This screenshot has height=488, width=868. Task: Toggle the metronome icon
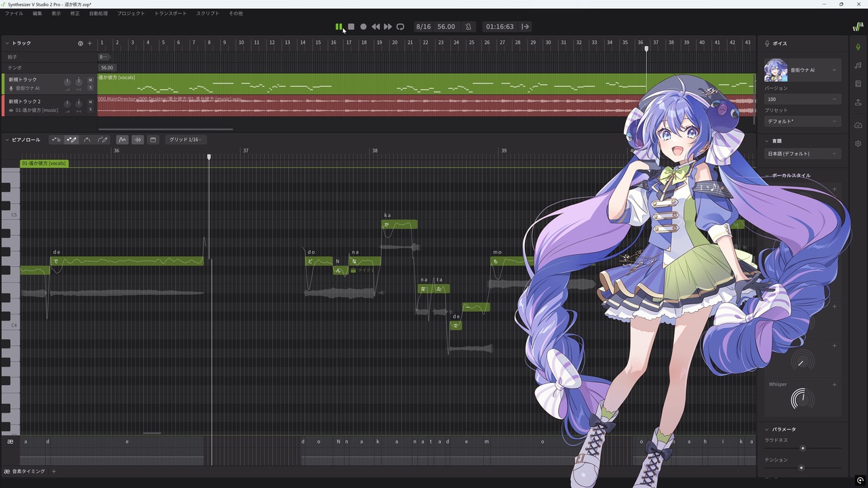point(468,26)
